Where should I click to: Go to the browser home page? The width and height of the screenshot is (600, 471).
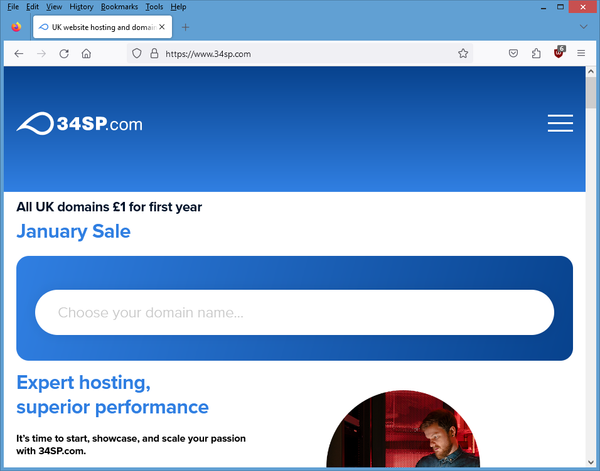click(86, 54)
